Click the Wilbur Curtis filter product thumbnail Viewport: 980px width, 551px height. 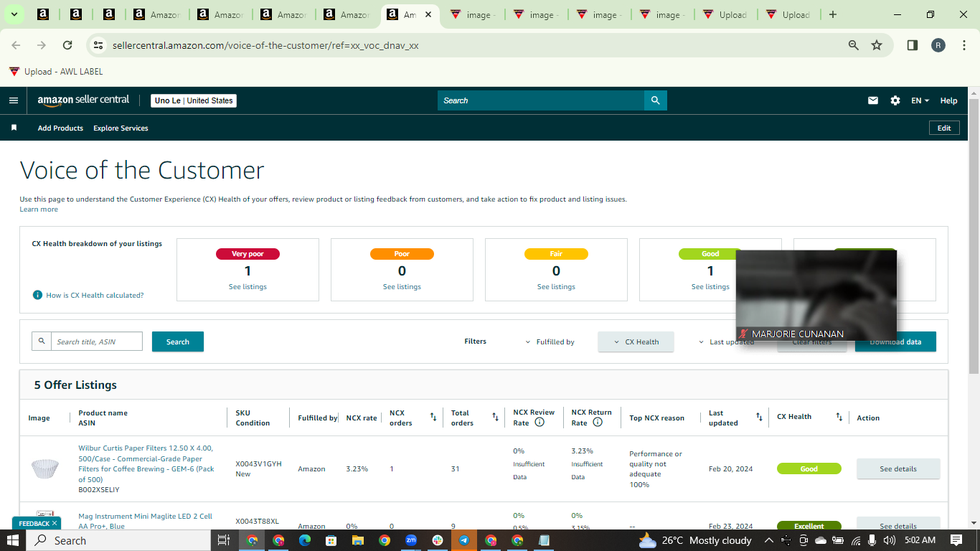45,468
